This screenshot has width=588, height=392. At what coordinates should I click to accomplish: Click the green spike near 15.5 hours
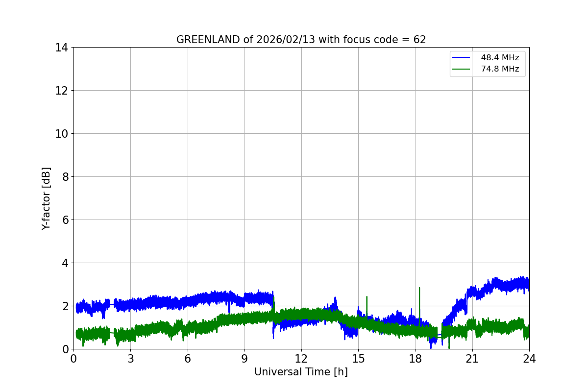367,306
